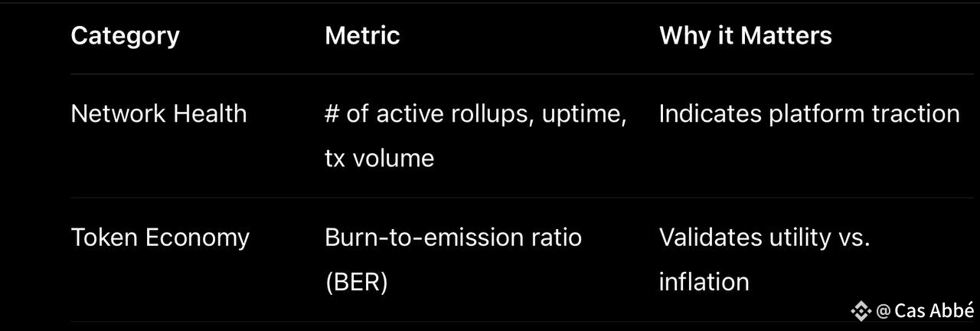Click the Why it Matters column header
This screenshot has height=331, width=980.
745,35
